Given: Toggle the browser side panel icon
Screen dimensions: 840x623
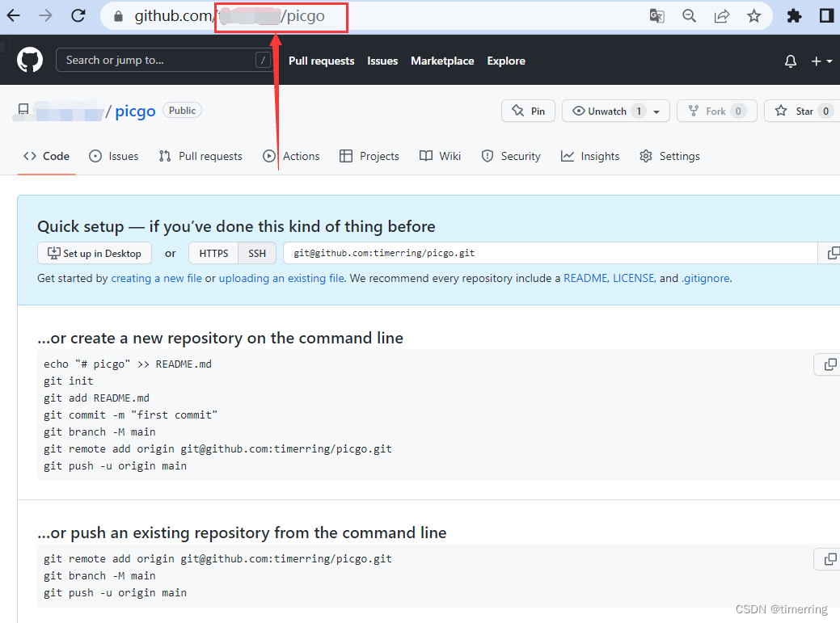Looking at the screenshot, I should pos(826,16).
